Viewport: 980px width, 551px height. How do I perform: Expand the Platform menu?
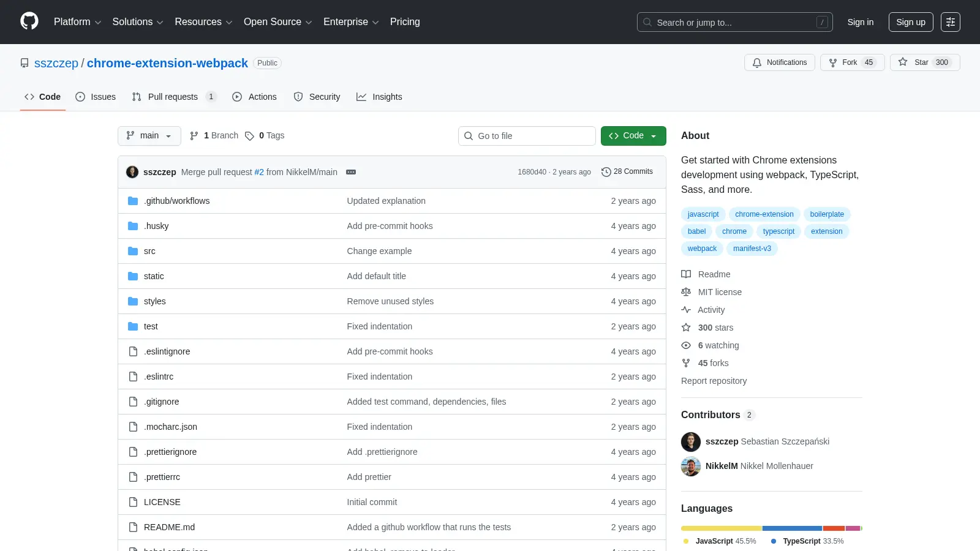click(x=77, y=22)
